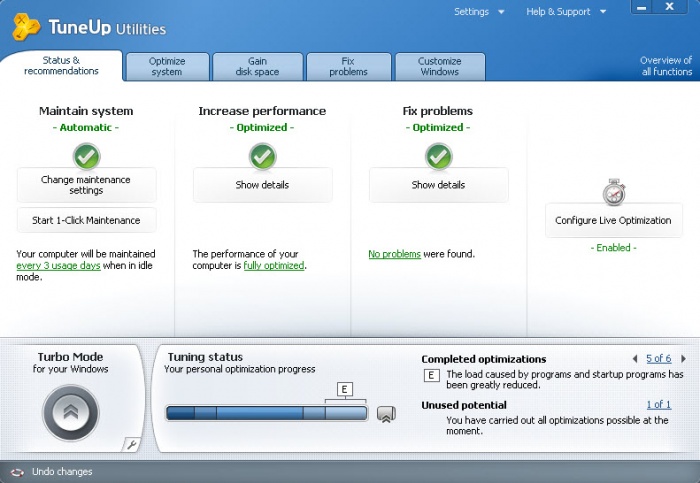The image size is (700, 483).
Task: Click the Tuning status heading
Action: tap(205, 357)
